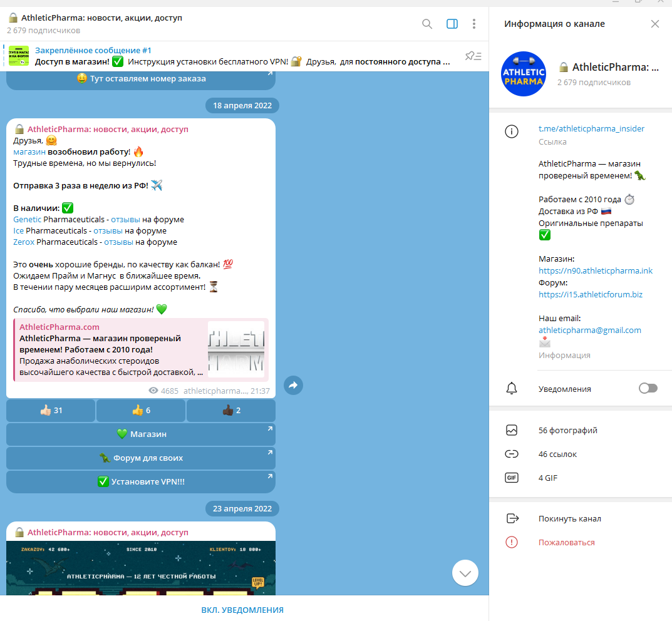Click the AthleticPharma channel avatar
This screenshot has height=621, width=672.
pyautogui.click(x=524, y=74)
